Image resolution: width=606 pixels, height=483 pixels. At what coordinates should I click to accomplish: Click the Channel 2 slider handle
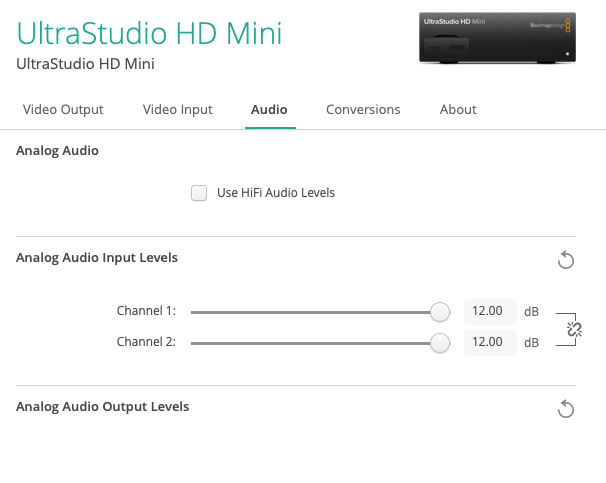click(440, 343)
